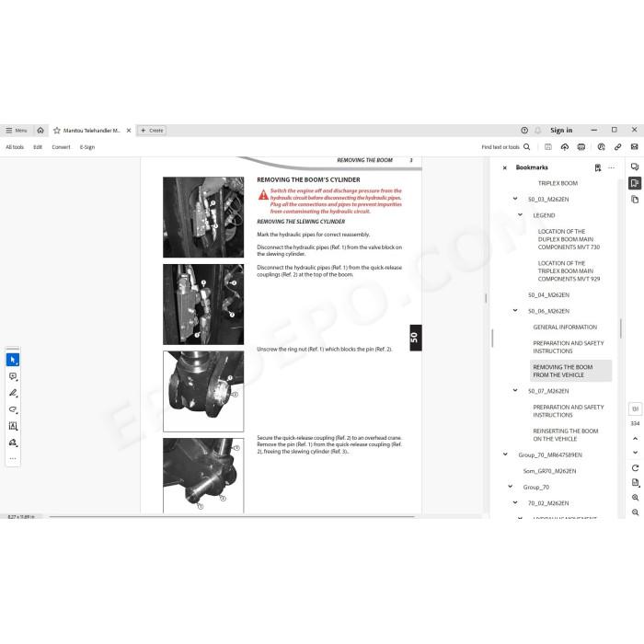The width and height of the screenshot is (644, 644).
Task: Open the Help question mark icon
Action: [x=524, y=131]
